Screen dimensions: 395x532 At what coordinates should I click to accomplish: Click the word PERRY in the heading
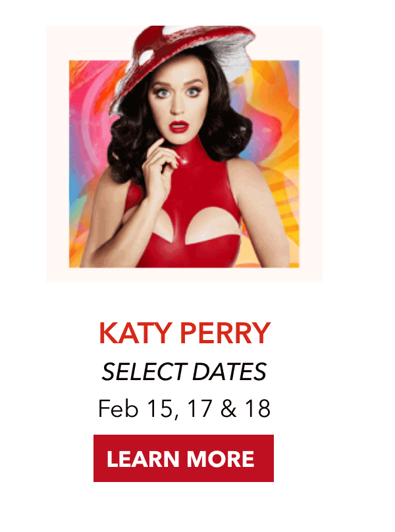pyautogui.click(x=225, y=333)
